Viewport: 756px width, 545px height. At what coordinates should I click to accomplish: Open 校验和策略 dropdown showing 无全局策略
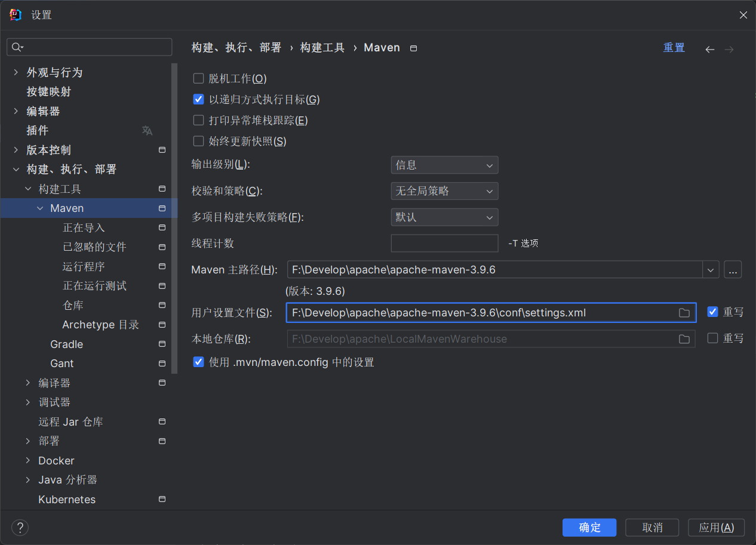(x=444, y=191)
